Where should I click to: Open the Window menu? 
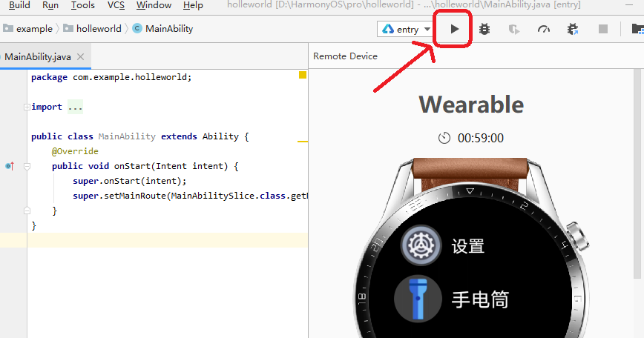click(x=154, y=5)
